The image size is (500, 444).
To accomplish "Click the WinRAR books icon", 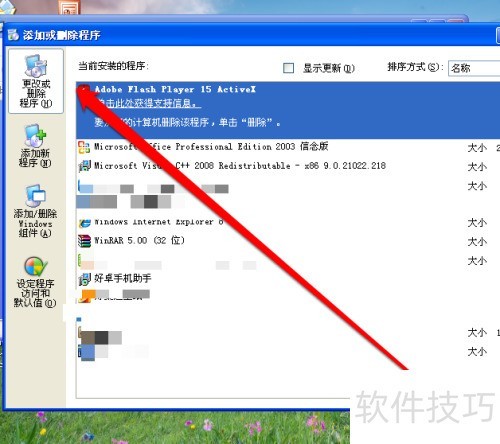I will [x=84, y=241].
